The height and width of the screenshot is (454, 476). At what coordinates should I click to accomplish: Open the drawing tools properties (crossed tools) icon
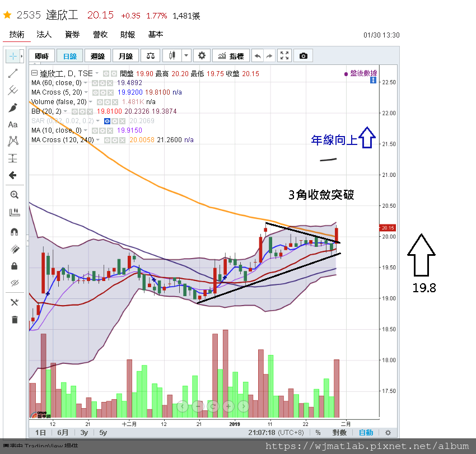click(x=14, y=302)
